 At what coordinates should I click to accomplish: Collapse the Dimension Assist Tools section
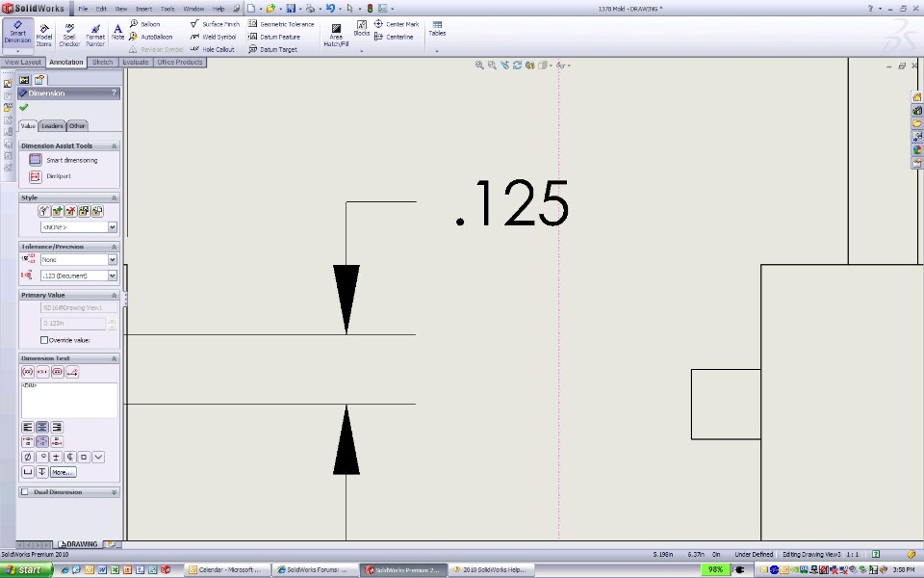(115, 145)
